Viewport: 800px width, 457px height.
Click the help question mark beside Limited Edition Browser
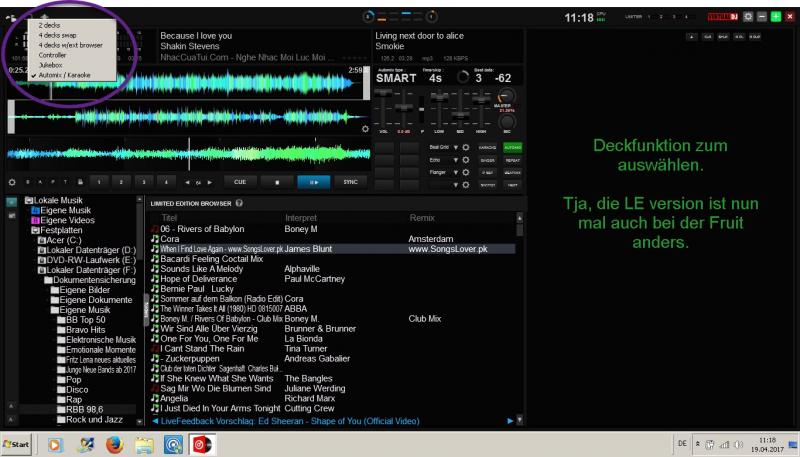(239, 203)
